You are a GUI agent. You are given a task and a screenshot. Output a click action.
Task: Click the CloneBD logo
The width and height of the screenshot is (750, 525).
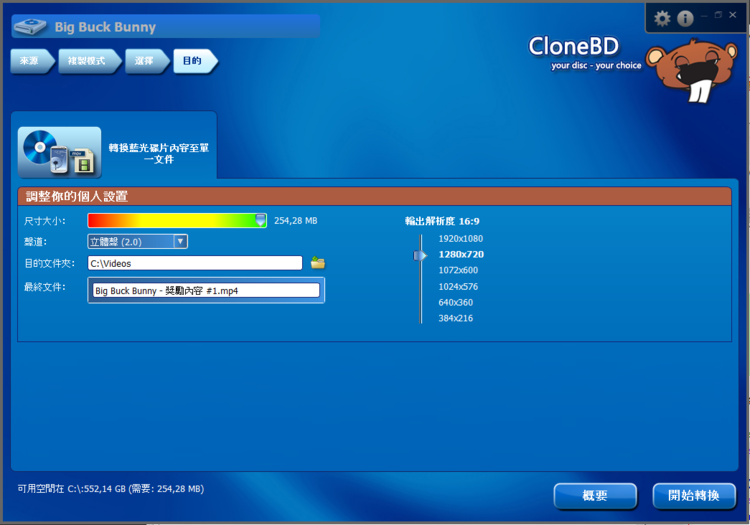point(585,53)
